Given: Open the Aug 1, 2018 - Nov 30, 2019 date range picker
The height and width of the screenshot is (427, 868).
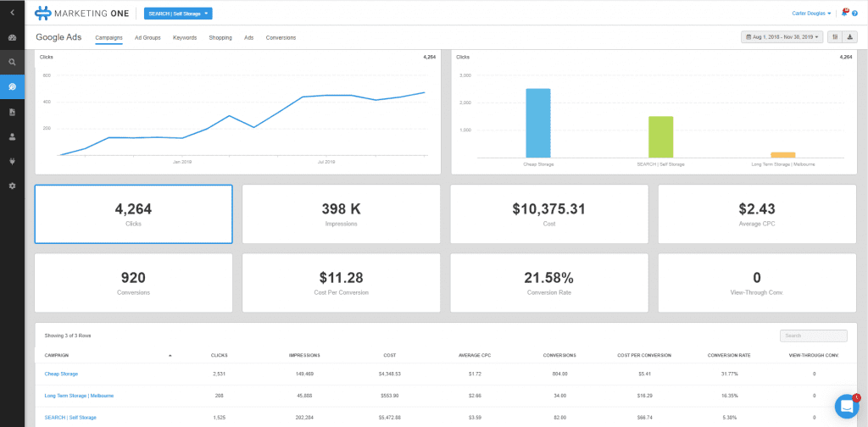Looking at the screenshot, I should pyautogui.click(x=782, y=37).
